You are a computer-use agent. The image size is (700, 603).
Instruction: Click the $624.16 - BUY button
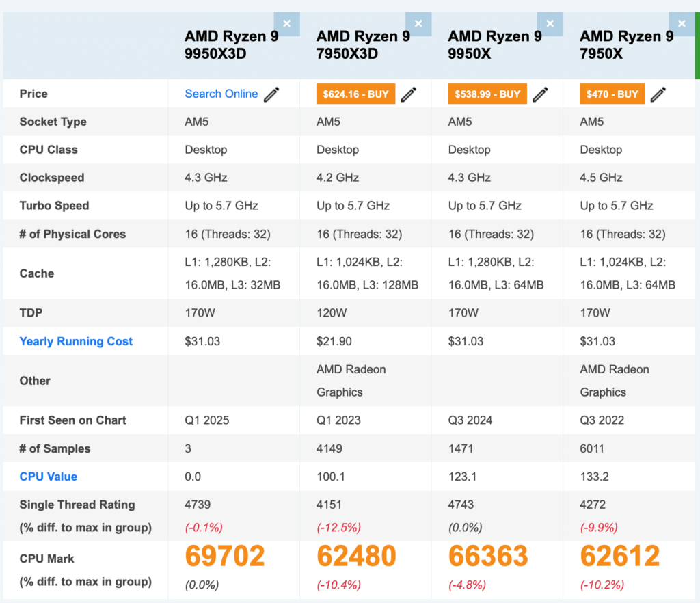click(355, 94)
